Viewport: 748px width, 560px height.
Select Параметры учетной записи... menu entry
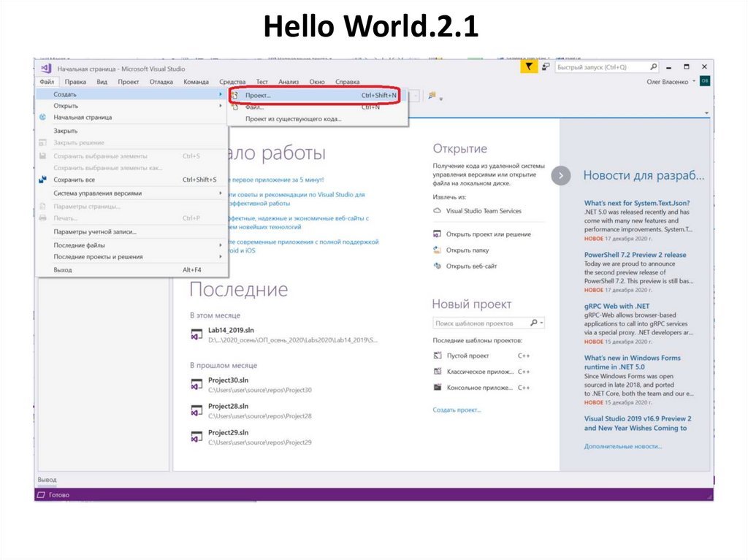(132, 231)
